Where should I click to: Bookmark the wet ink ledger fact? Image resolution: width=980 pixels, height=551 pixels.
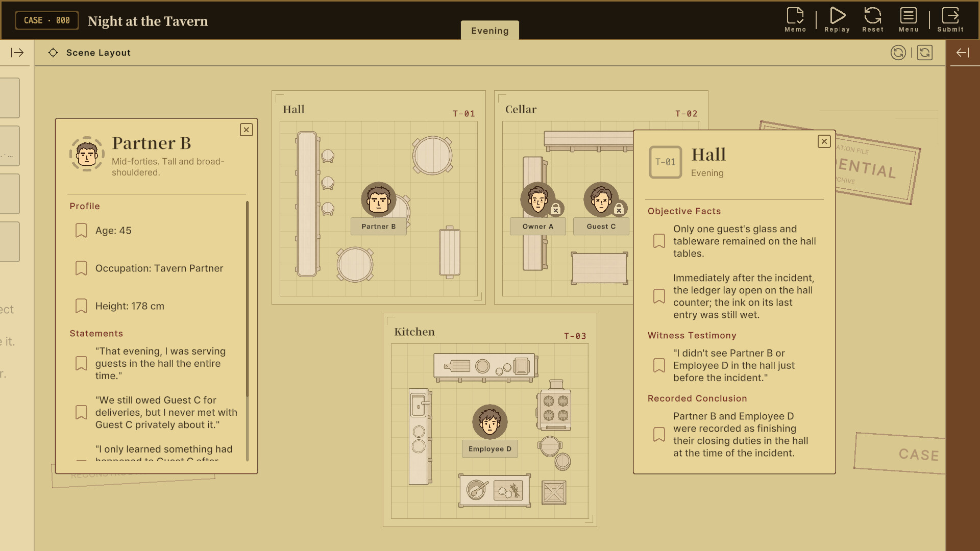pyautogui.click(x=659, y=296)
